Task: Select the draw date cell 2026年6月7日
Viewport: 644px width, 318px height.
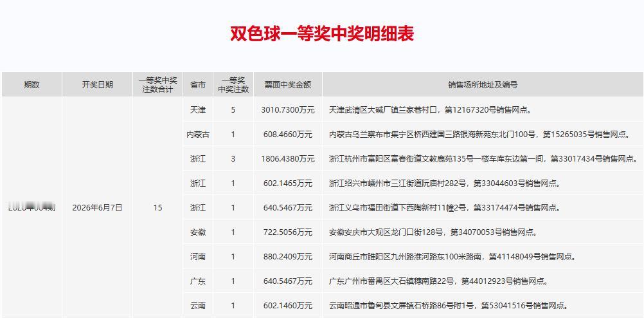Action: (x=97, y=208)
